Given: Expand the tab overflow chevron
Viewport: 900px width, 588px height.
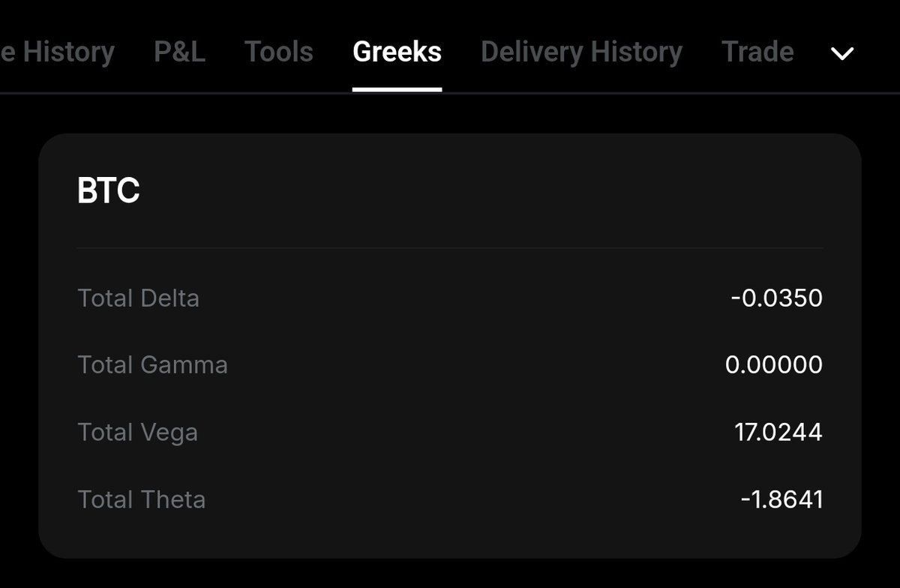Looking at the screenshot, I should pos(843,53).
